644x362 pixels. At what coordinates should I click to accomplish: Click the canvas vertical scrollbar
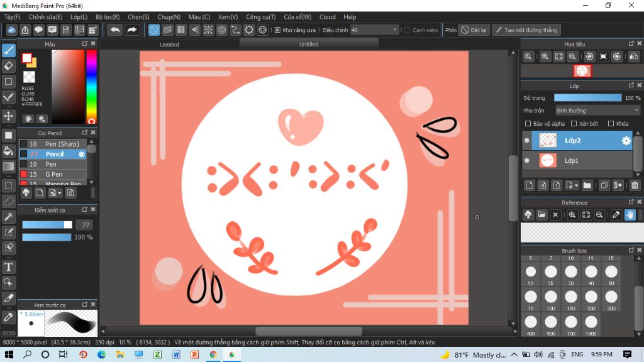click(x=513, y=188)
